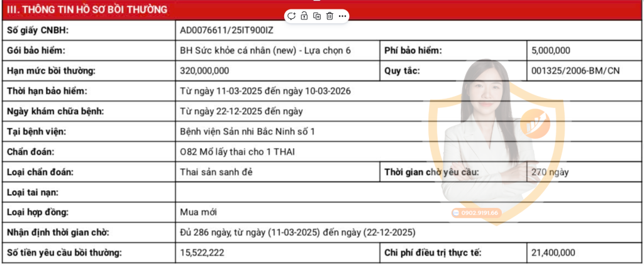
Task: Click the duplicate icon in floating toolbar
Action: click(x=317, y=16)
